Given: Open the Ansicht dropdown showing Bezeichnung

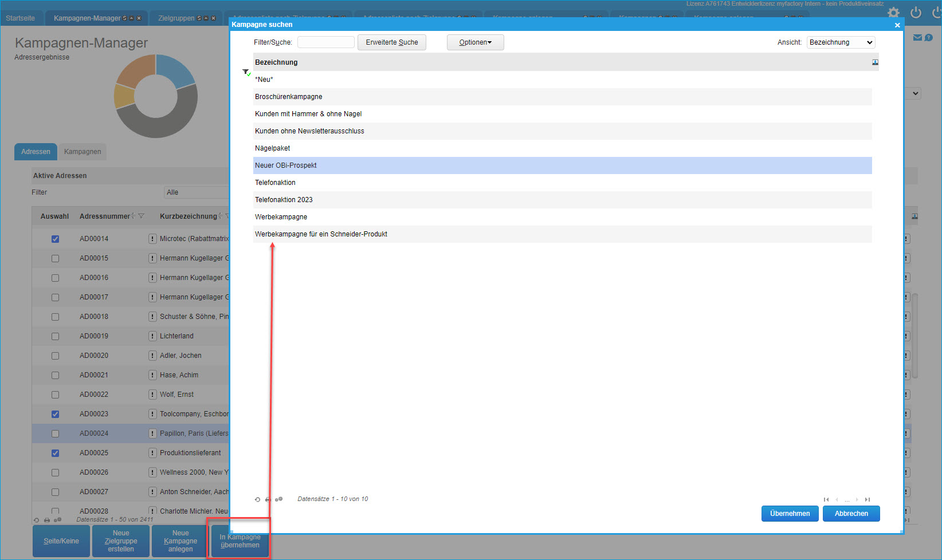Looking at the screenshot, I should [841, 42].
